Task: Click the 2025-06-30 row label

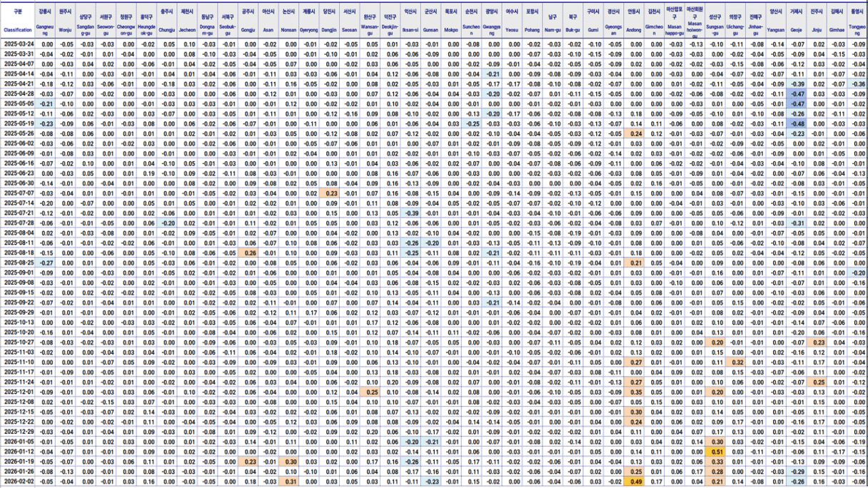Action: click(x=18, y=183)
